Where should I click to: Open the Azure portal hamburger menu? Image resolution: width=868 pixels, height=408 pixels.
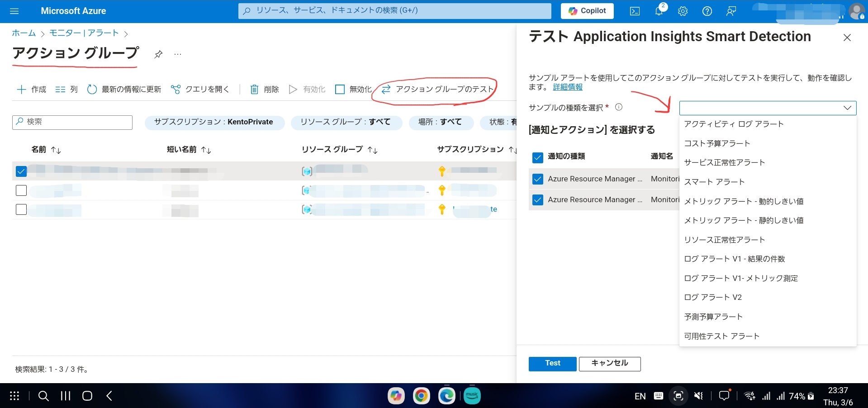point(14,11)
